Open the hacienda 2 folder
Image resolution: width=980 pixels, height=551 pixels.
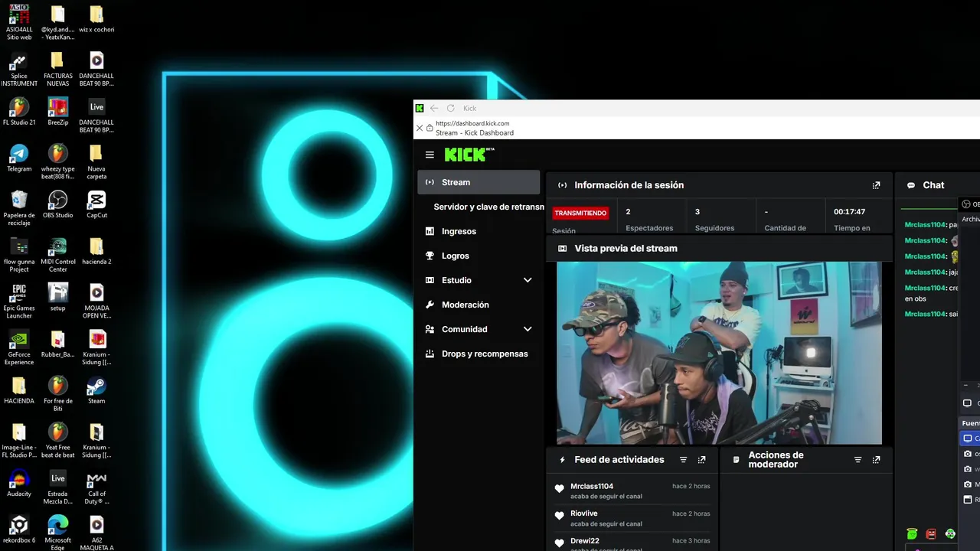click(96, 251)
